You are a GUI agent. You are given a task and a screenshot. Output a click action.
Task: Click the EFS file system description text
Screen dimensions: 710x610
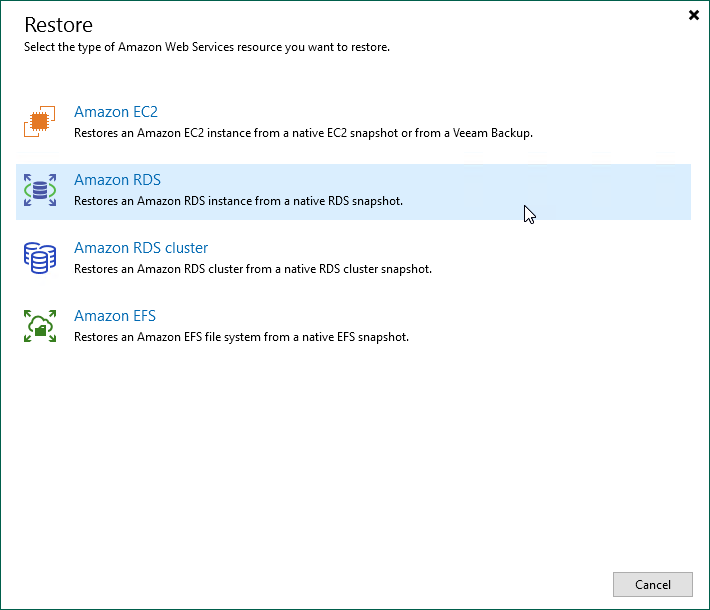pos(242,337)
